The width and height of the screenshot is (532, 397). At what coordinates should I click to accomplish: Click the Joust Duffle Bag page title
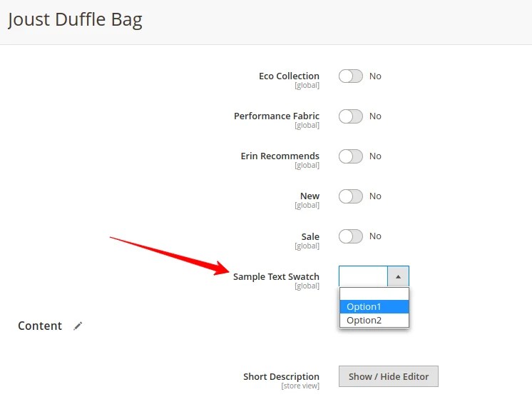coord(75,20)
